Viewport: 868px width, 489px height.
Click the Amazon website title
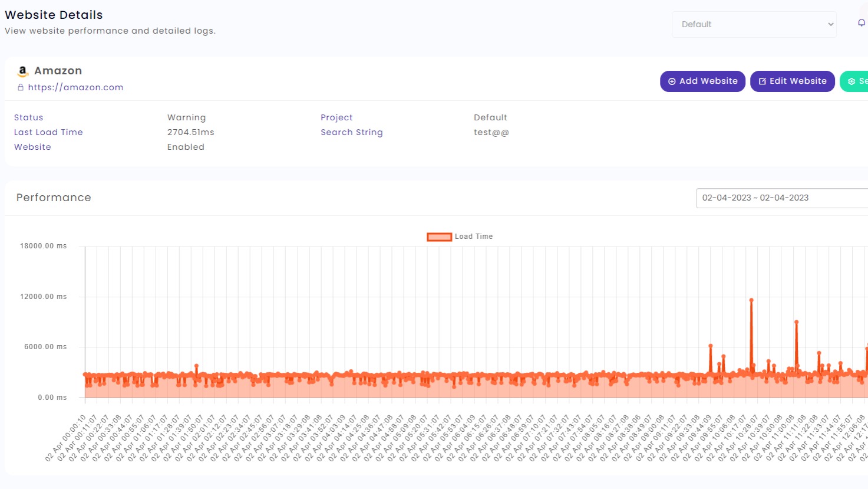[x=58, y=71]
